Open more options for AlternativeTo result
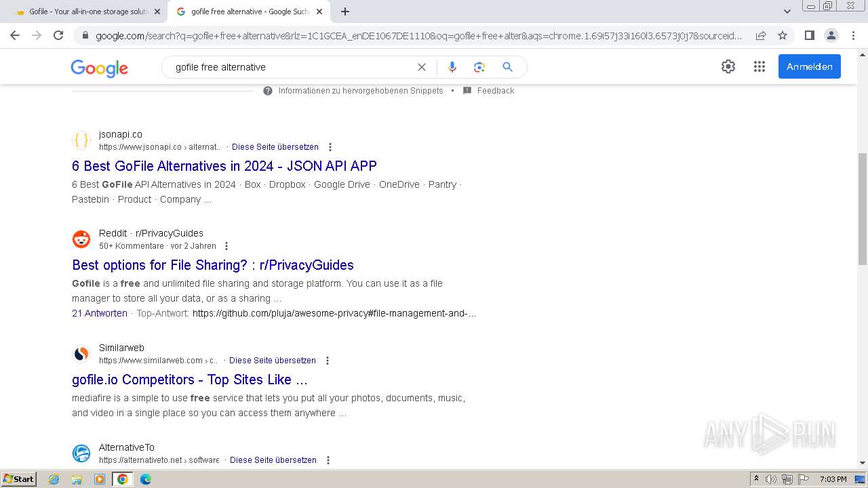The width and height of the screenshot is (868, 488). pos(328,460)
